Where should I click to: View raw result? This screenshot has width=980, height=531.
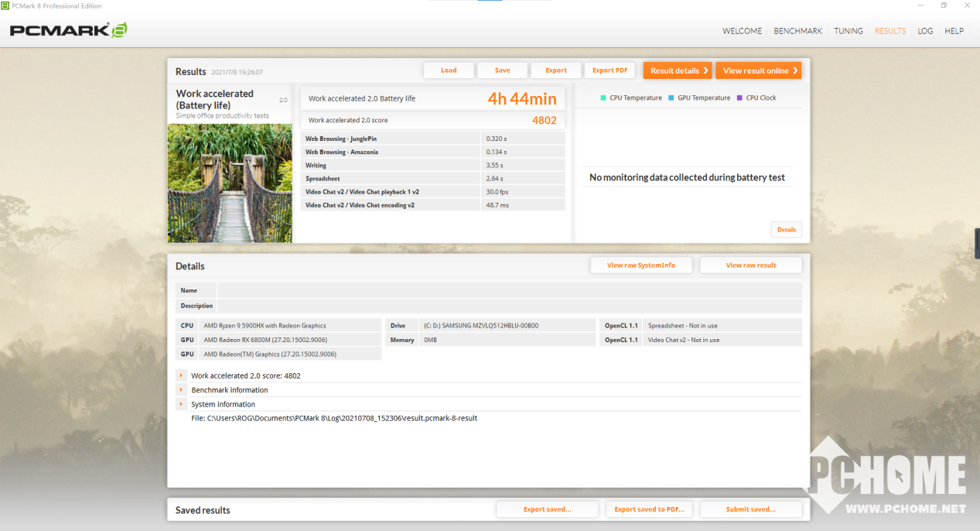(751, 265)
